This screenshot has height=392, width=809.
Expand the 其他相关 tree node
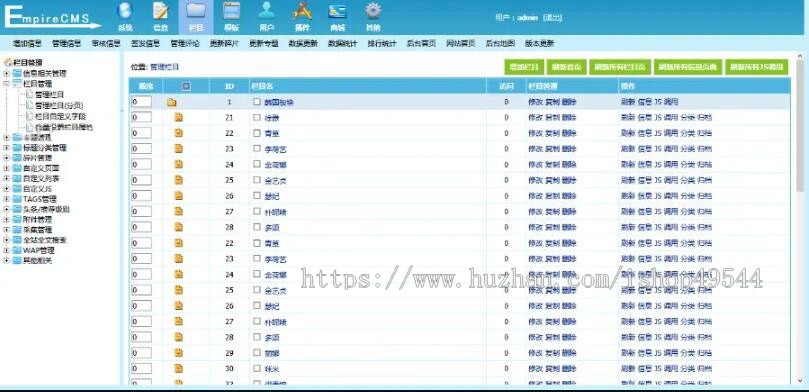[x=6, y=261]
